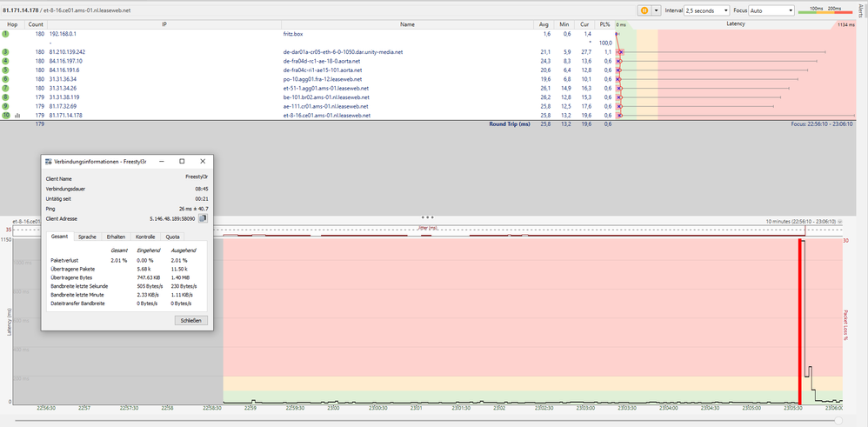Screen dimensions: 868x427
Task: Pause the trace with the orange pause button
Action: coord(644,10)
